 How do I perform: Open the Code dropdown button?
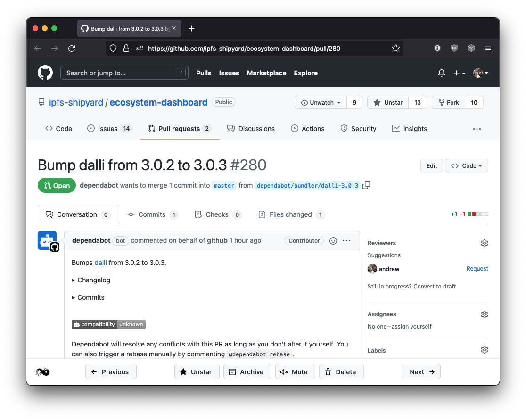(x=466, y=166)
